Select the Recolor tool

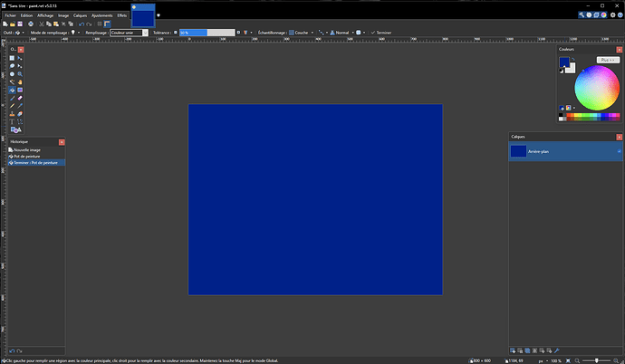coord(20,114)
